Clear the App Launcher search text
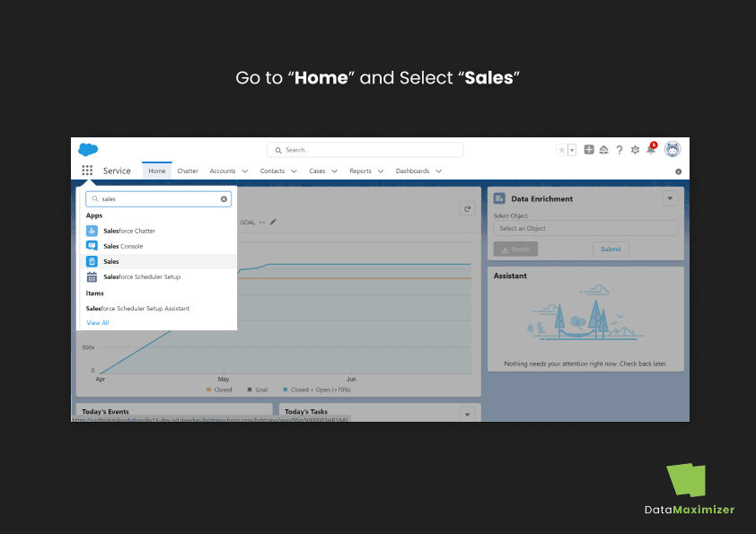Screen dimensions: 756x534 point(224,199)
